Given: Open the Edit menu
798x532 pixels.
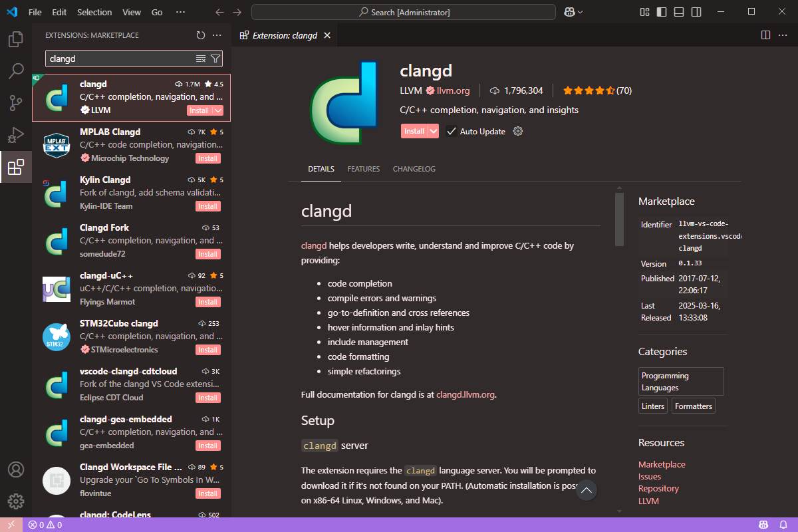Looking at the screenshot, I should click(59, 12).
